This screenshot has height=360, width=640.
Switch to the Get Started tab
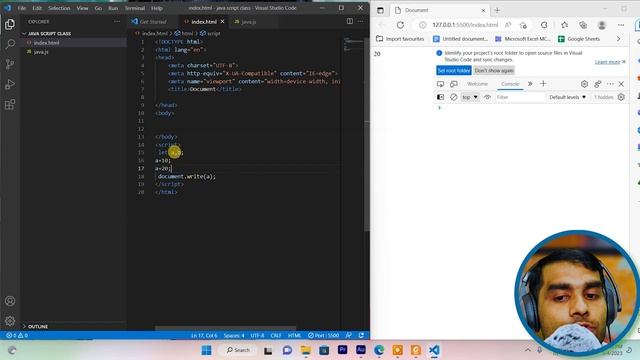153,22
